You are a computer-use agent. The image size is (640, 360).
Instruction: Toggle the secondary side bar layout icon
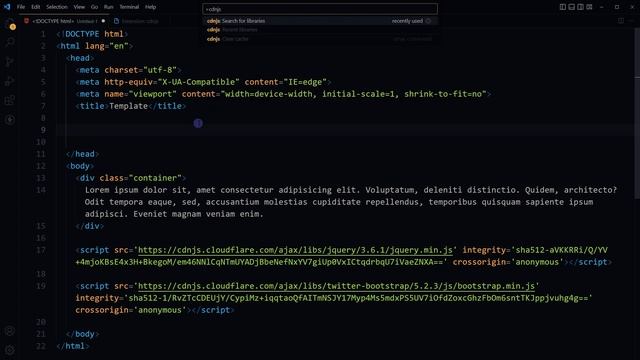[581, 7]
